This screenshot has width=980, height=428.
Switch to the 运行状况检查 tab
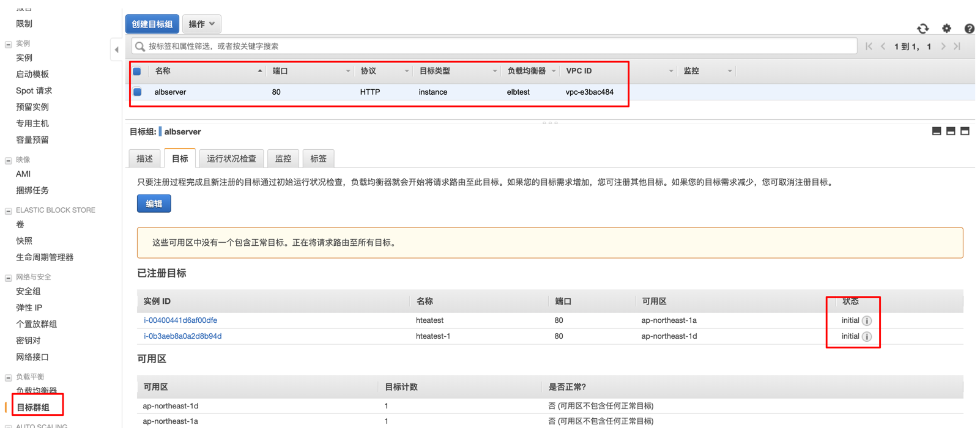pos(231,158)
